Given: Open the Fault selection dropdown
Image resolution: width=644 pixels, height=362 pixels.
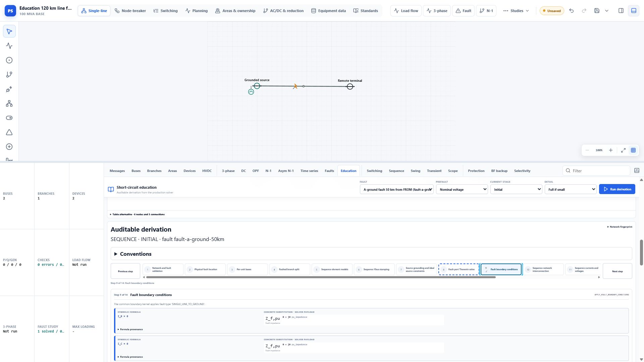Looking at the screenshot, I should point(397,189).
